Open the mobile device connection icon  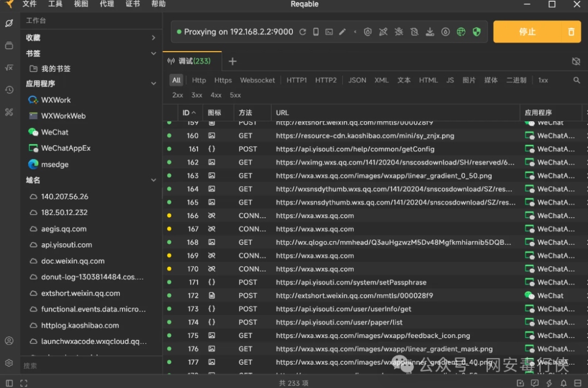[x=316, y=32]
